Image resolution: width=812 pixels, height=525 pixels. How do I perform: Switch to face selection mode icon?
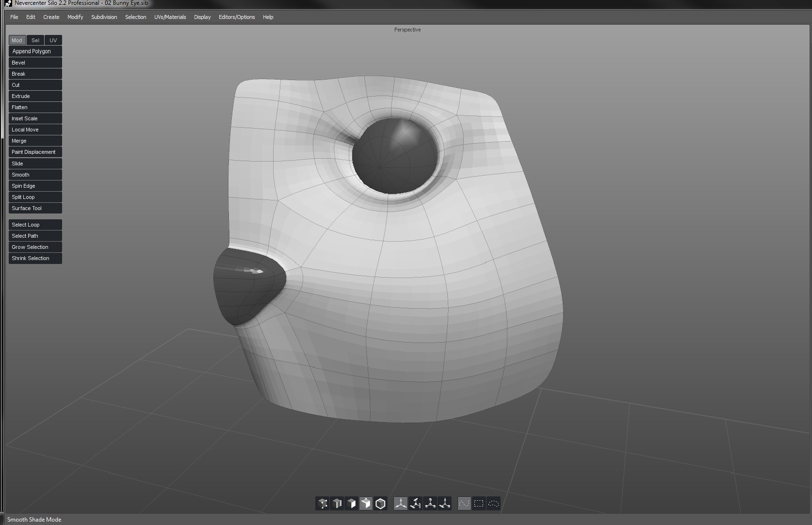(x=352, y=504)
